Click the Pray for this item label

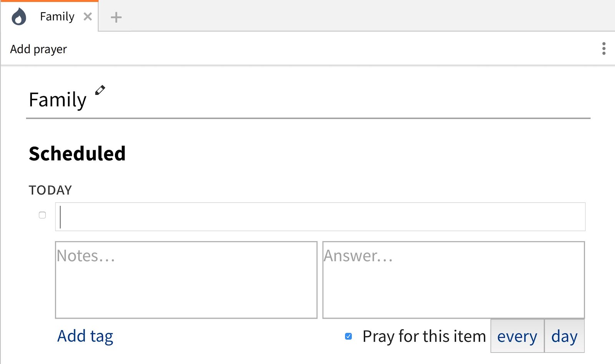(424, 336)
